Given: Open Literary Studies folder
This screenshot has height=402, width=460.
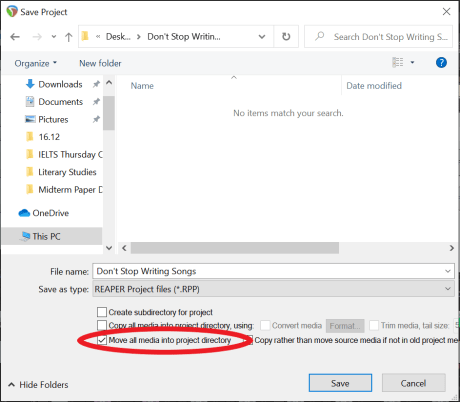Looking at the screenshot, I should point(67,172).
